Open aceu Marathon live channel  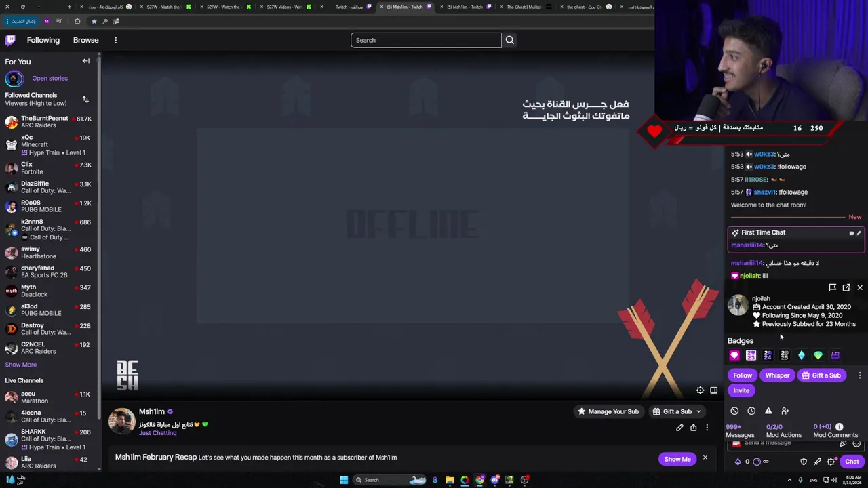(x=49, y=397)
